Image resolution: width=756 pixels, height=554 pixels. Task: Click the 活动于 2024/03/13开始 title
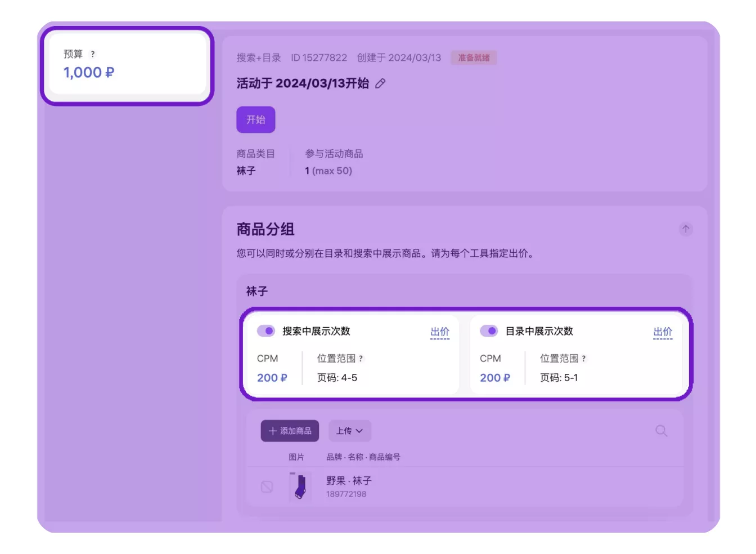pos(303,83)
